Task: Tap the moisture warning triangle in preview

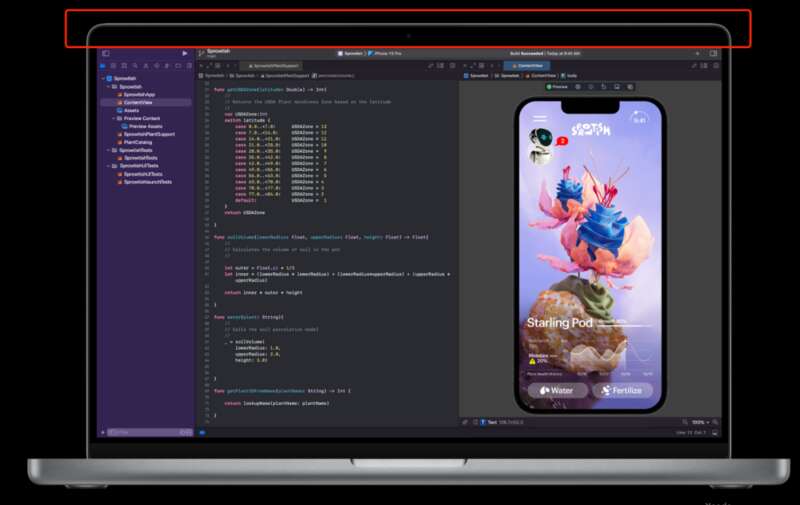Action: 532,361
